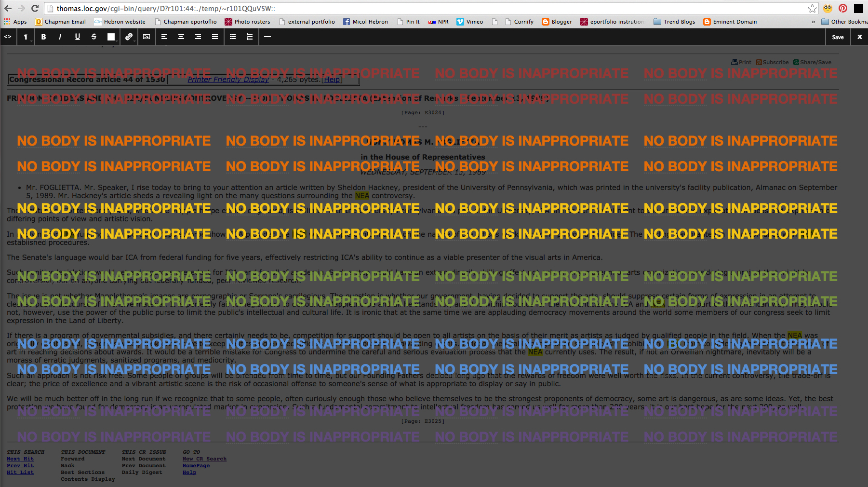
Task: Toggle underline formatting
Action: click(x=77, y=37)
